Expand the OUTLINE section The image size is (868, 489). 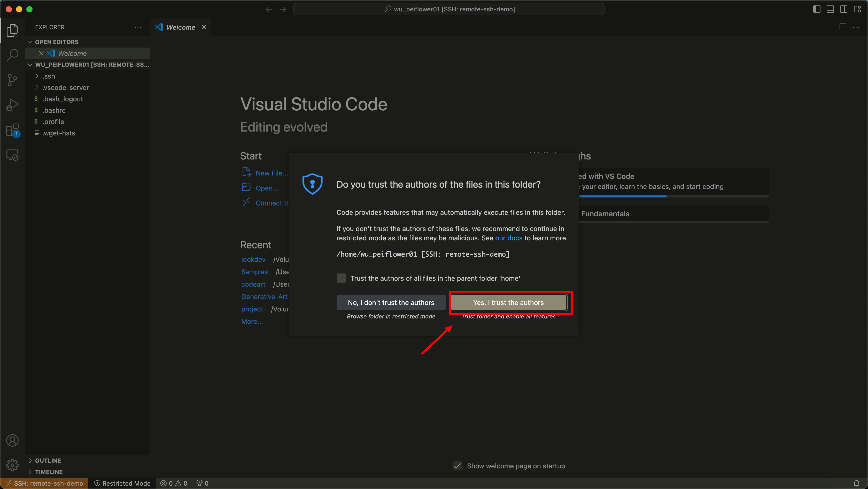tap(48, 460)
